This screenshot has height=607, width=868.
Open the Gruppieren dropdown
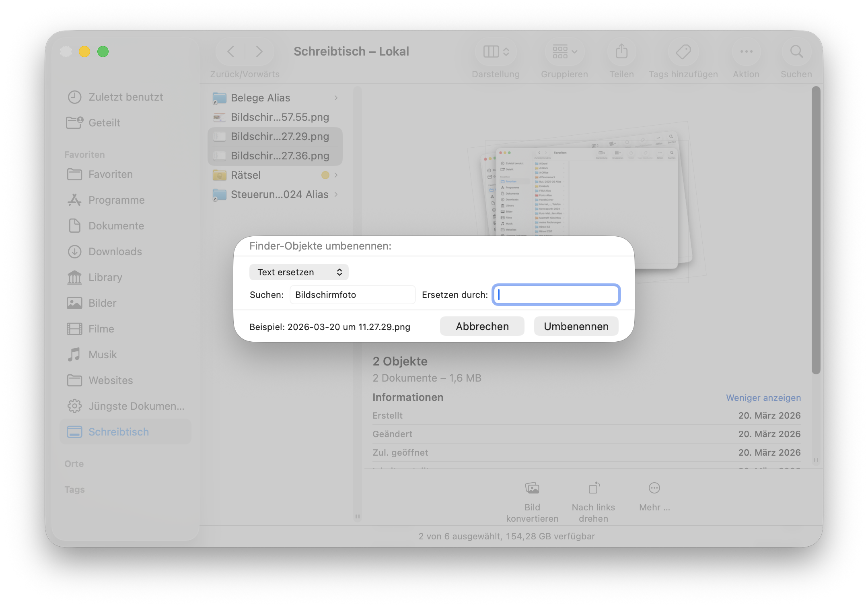[564, 52]
